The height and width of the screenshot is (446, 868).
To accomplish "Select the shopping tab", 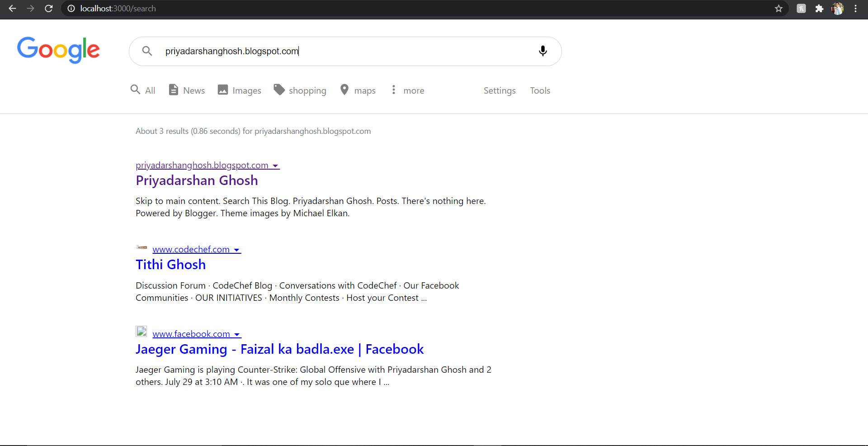I will click(300, 90).
